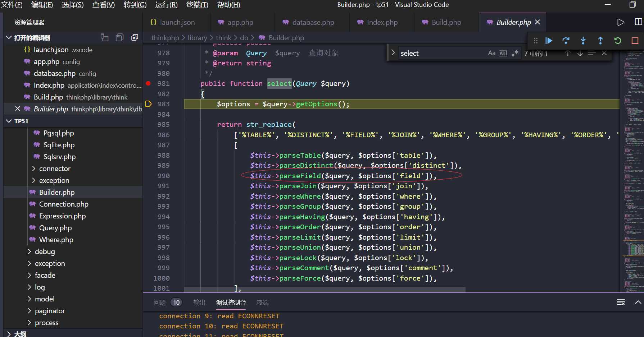The height and width of the screenshot is (337, 644).
Task: Click new untitled file icon in open editors
Action: [x=104, y=37]
